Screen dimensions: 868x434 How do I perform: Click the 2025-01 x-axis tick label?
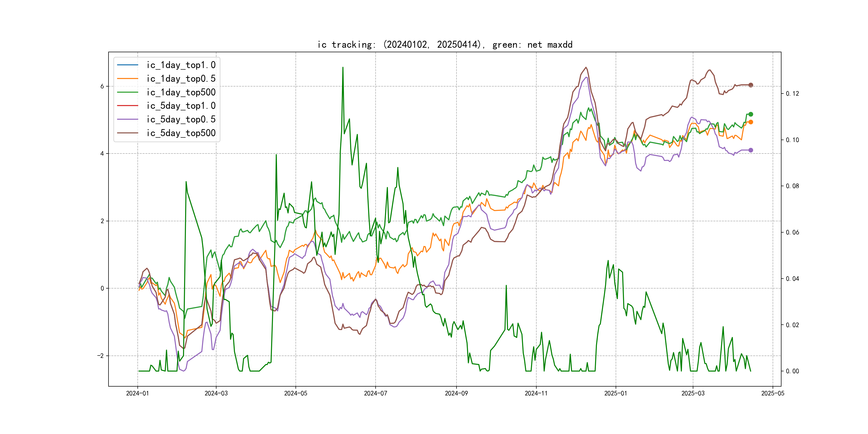[616, 393]
